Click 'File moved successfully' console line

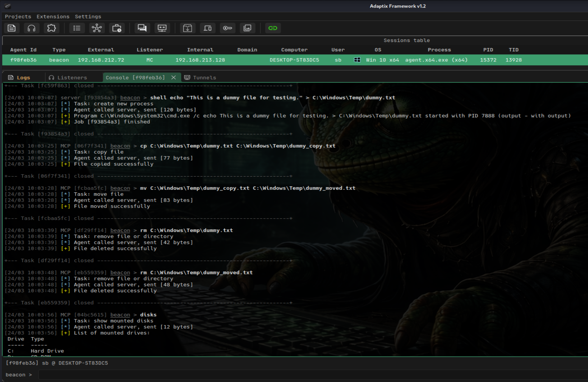112,206
